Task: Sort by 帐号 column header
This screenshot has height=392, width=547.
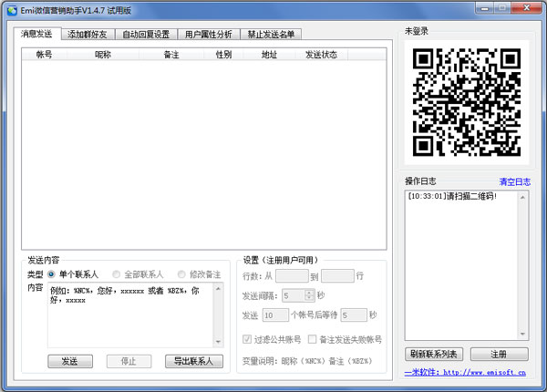Action: tap(45, 55)
